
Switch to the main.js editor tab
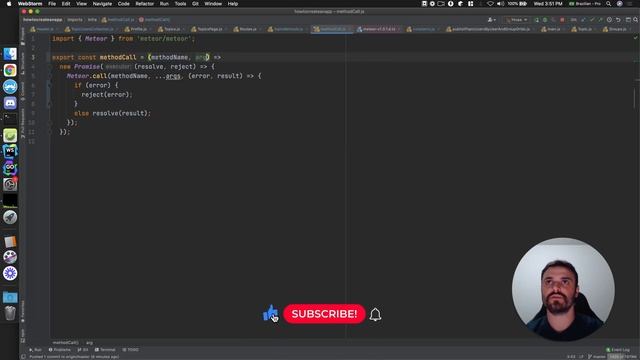[553, 29]
